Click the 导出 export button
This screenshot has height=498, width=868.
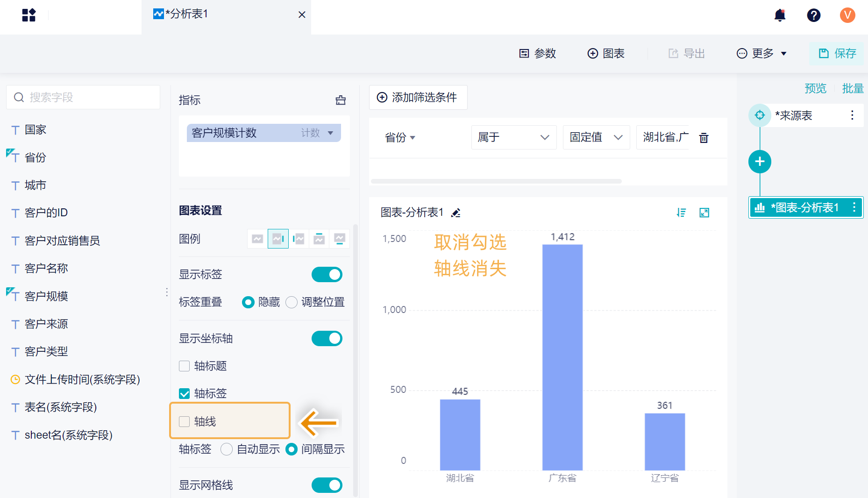tap(687, 53)
